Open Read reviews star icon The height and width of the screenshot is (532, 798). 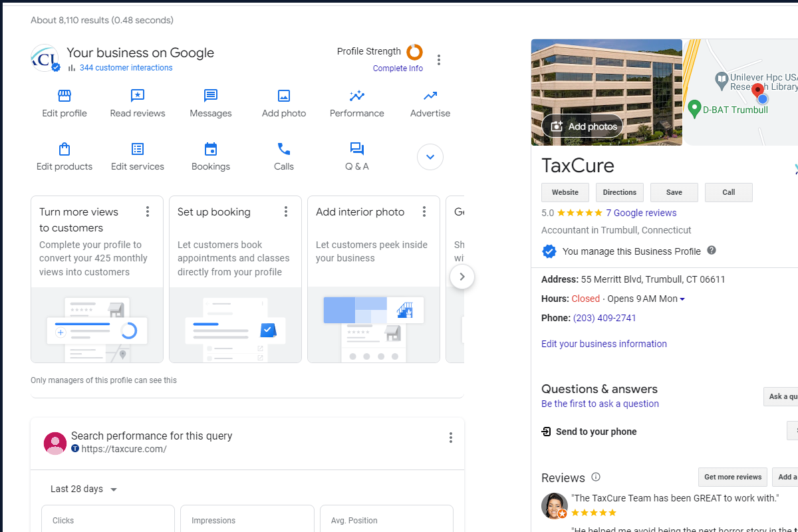(138, 96)
